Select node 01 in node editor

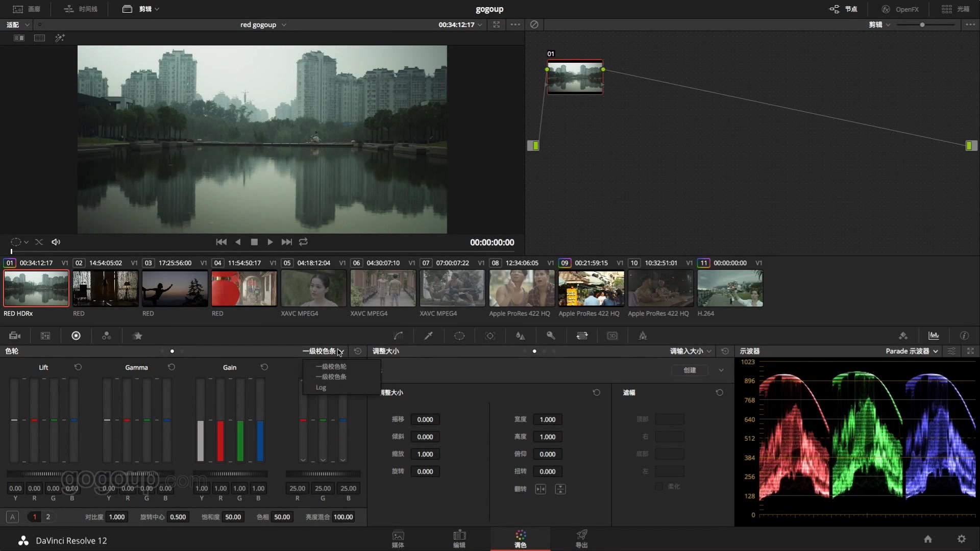tap(575, 77)
